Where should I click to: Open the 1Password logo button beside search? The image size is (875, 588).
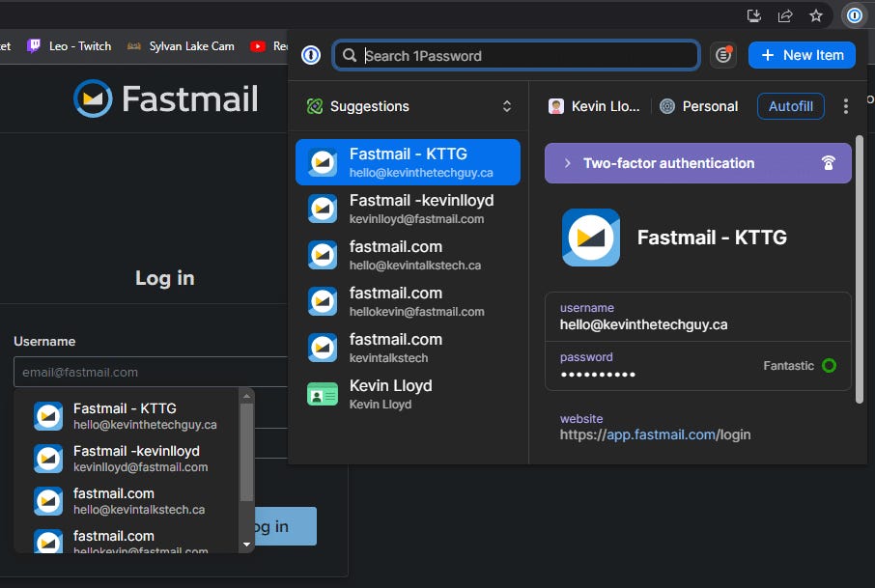[311, 55]
